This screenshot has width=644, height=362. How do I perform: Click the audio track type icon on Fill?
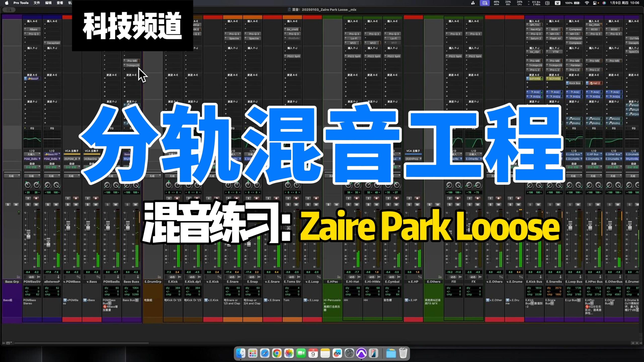click(460, 277)
